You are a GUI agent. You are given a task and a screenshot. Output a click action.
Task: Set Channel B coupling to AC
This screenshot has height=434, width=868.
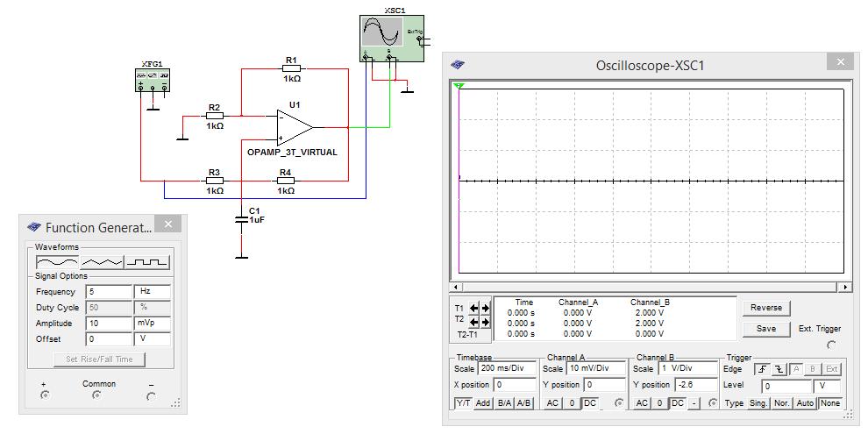click(x=642, y=403)
